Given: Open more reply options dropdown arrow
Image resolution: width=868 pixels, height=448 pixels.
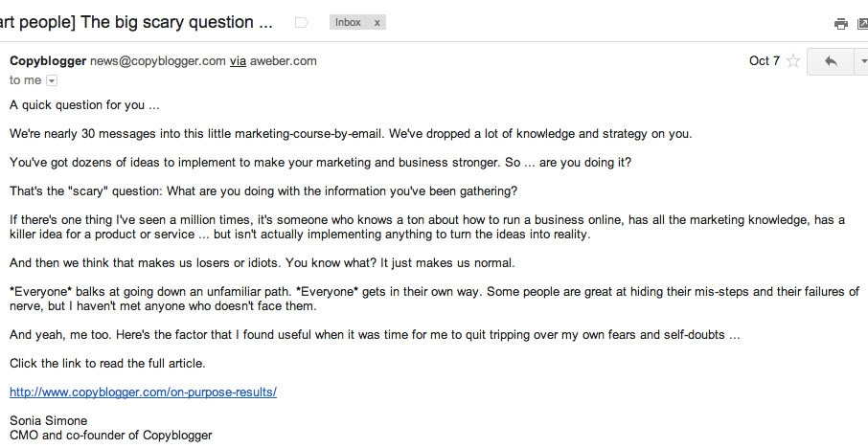Looking at the screenshot, I should [862, 61].
